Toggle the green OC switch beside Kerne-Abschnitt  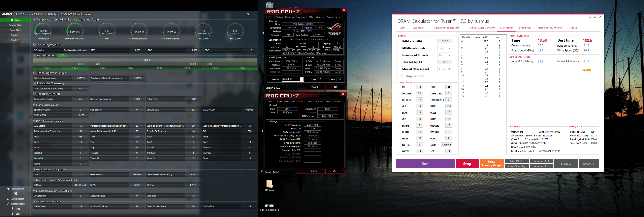(x=63, y=55)
